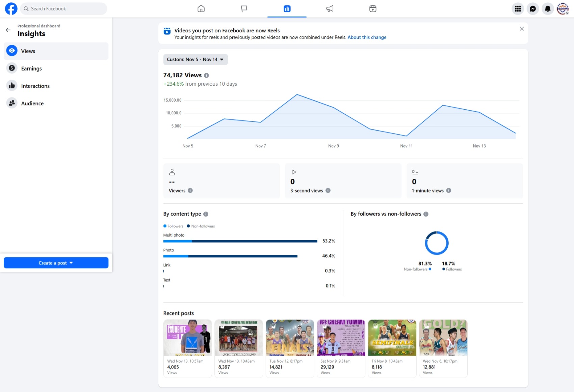Click the 46.4% Photo percentage
The image size is (574, 392).
(x=329, y=256)
